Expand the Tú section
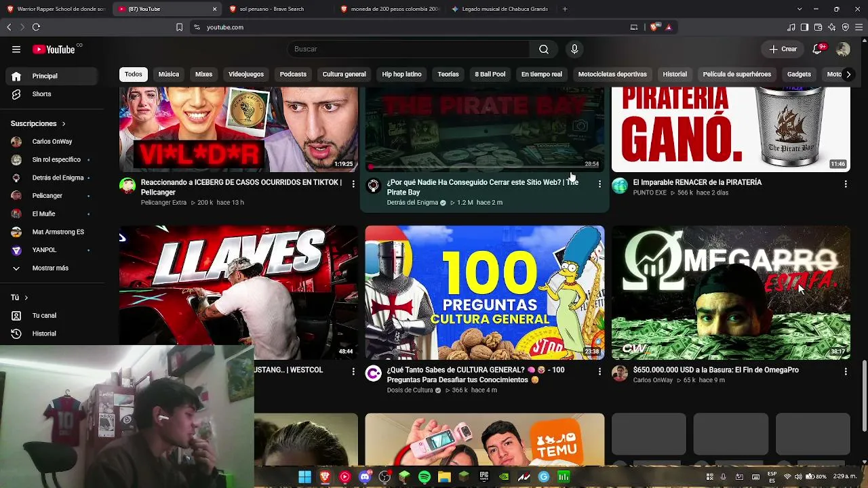Image resolution: width=868 pixels, height=488 pixels. click(x=19, y=298)
